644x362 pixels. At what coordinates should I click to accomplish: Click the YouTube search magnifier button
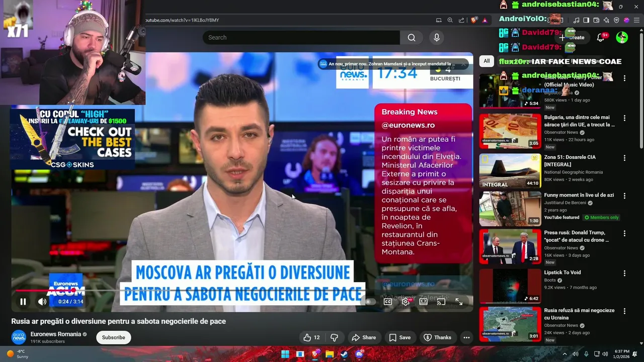pyautogui.click(x=412, y=37)
